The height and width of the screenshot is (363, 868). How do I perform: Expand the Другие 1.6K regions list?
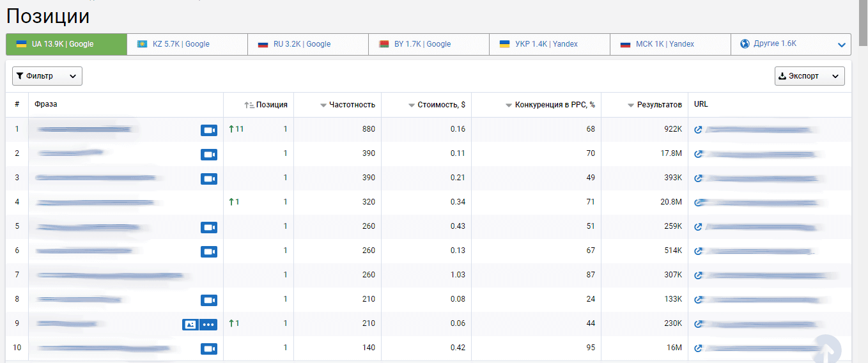[841, 45]
